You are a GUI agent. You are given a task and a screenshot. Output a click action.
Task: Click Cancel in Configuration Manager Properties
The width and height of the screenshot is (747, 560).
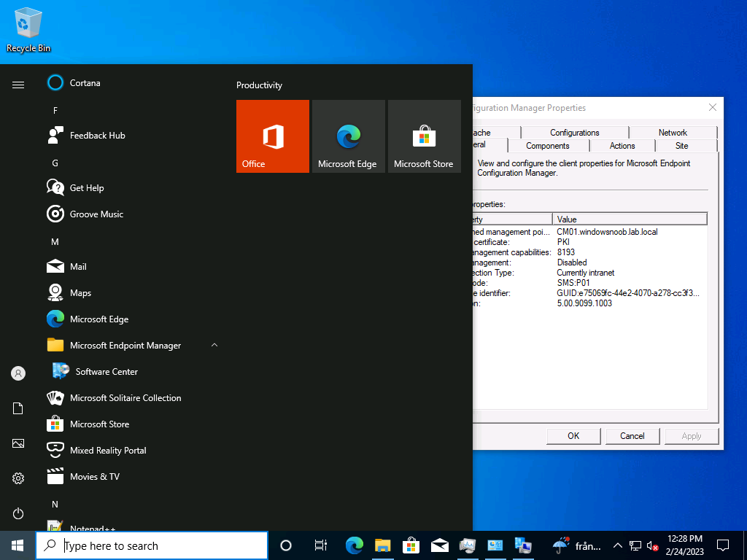point(632,436)
